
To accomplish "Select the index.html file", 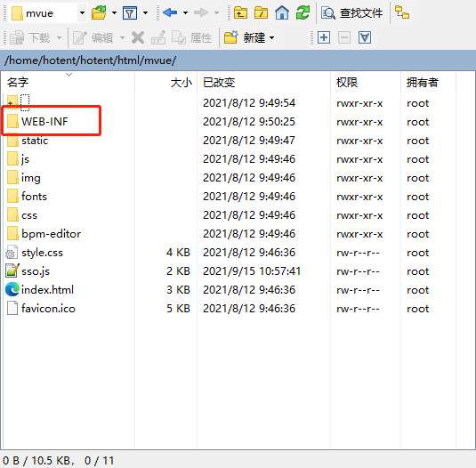I will [x=47, y=290].
